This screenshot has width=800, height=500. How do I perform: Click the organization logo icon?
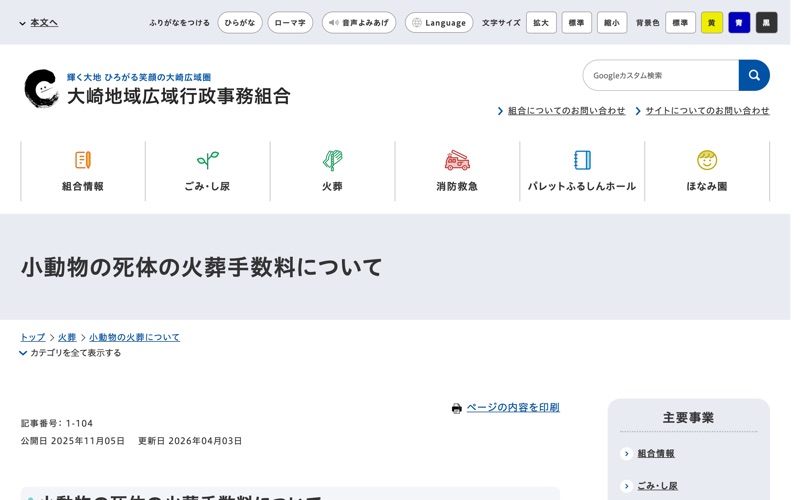click(x=41, y=88)
